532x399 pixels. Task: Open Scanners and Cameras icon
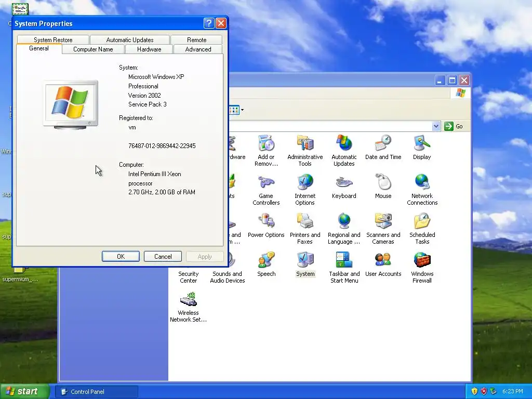pos(383,229)
